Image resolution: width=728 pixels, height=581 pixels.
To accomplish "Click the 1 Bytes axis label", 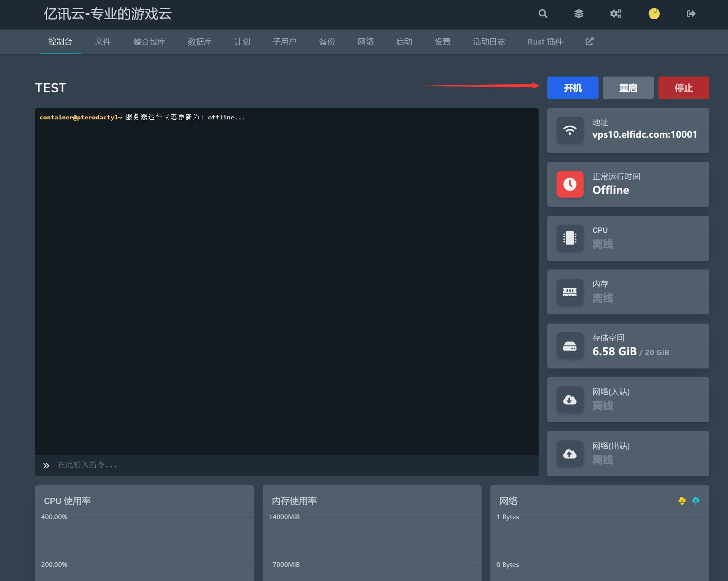I will click(x=507, y=517).
